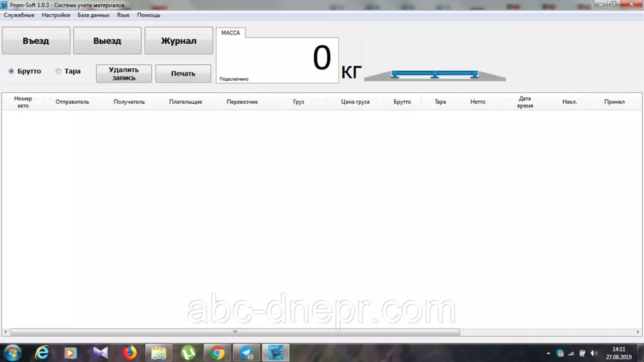Viewport: 644px width, 362px height.
Task: Click the volume speaker tray icon
Action: click(594, 353)
